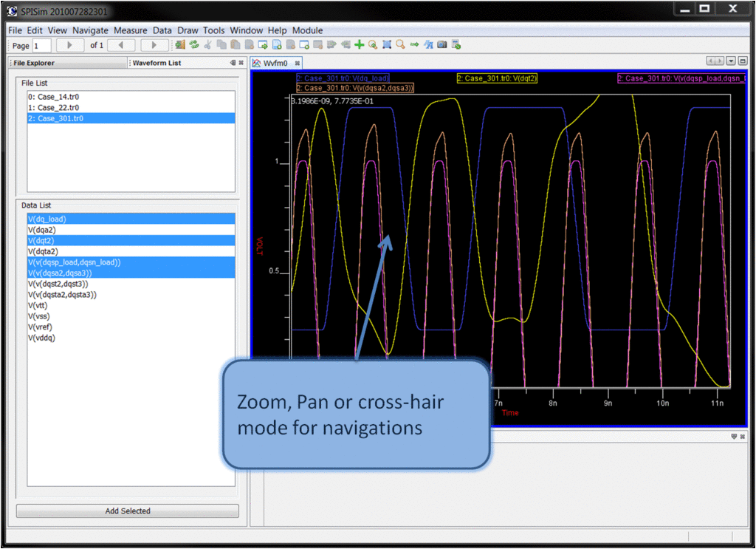
Task: Select V(dqa2) in the Data List
Action: [x=42, y=230]
